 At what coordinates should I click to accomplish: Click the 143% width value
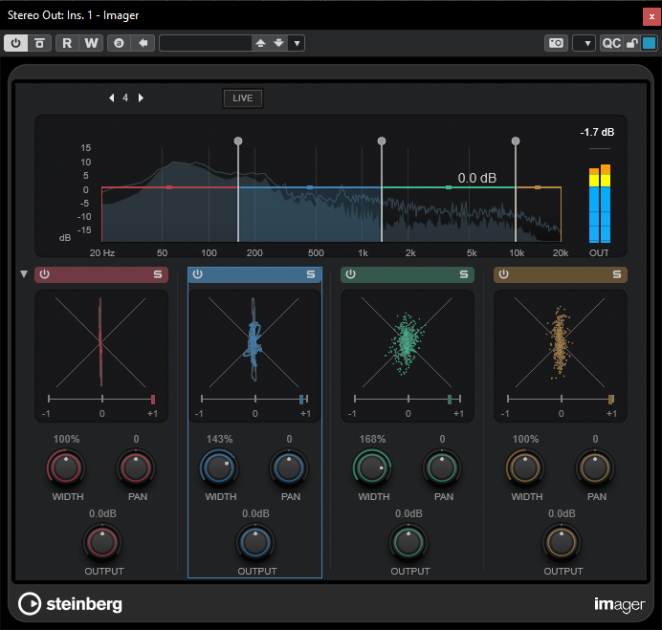click(219, 439)
